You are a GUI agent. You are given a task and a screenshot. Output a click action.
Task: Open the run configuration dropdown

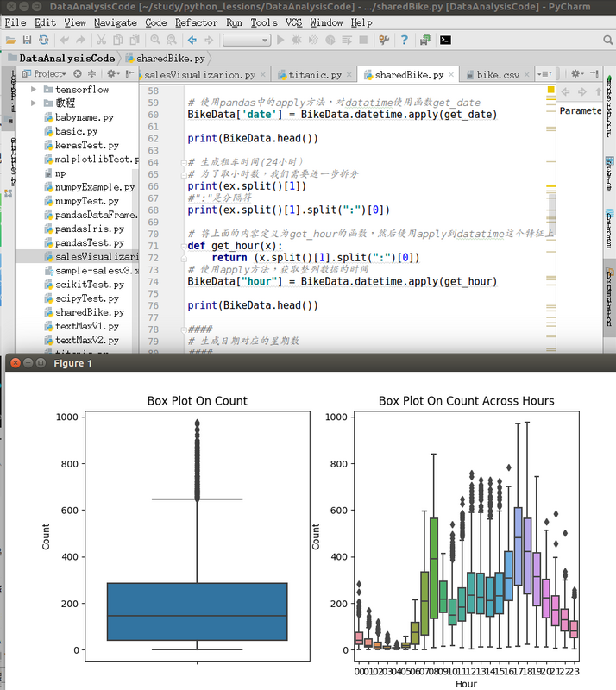[247, 40]
